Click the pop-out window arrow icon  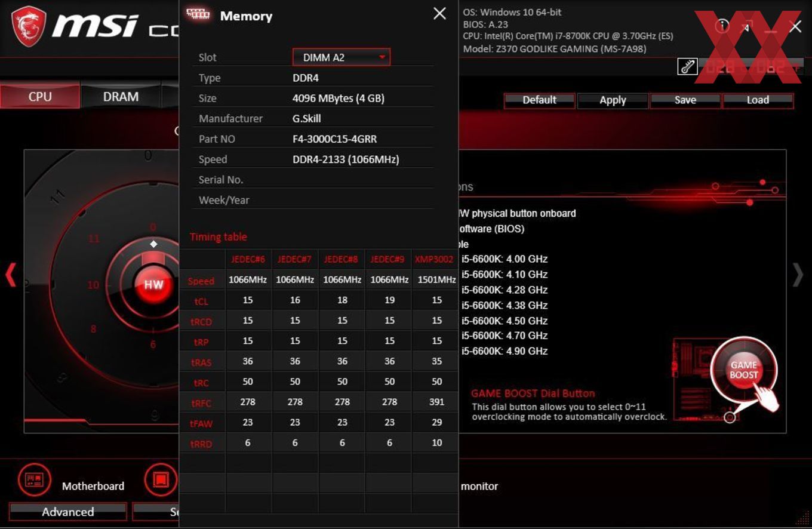(747, 26)
